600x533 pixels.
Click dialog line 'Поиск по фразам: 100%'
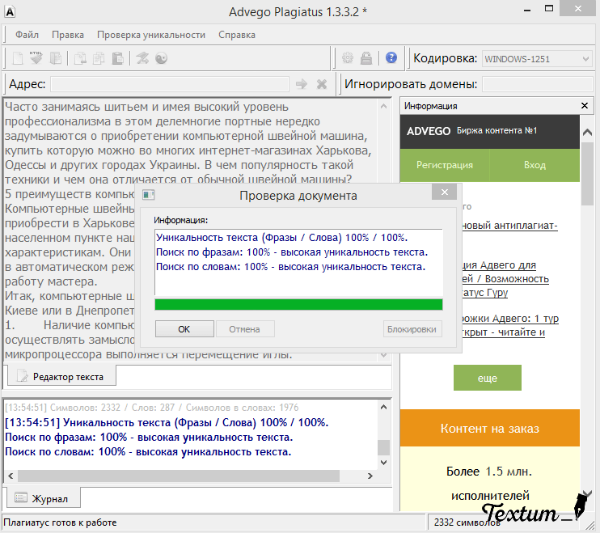(292, 253)
